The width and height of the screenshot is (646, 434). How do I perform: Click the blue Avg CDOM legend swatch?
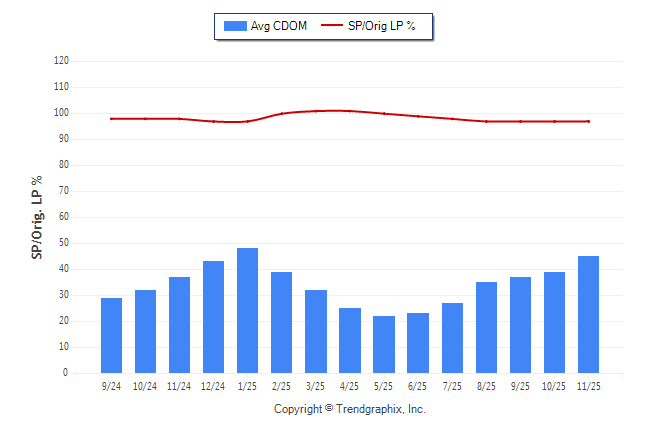click(236, 26)
